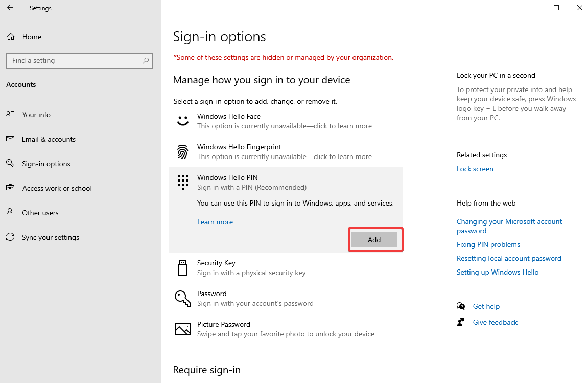Open Email & accounts page
This screenshot has width=588, height=383.
tap(49, 139)
